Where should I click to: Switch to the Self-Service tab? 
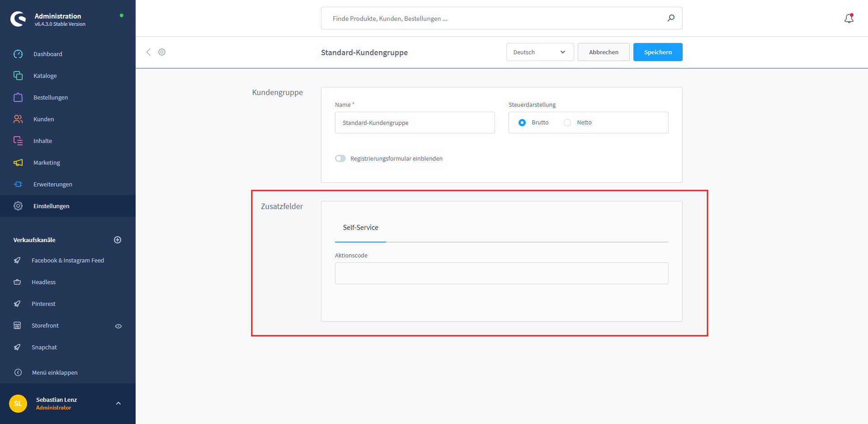(x=360, y=228)
